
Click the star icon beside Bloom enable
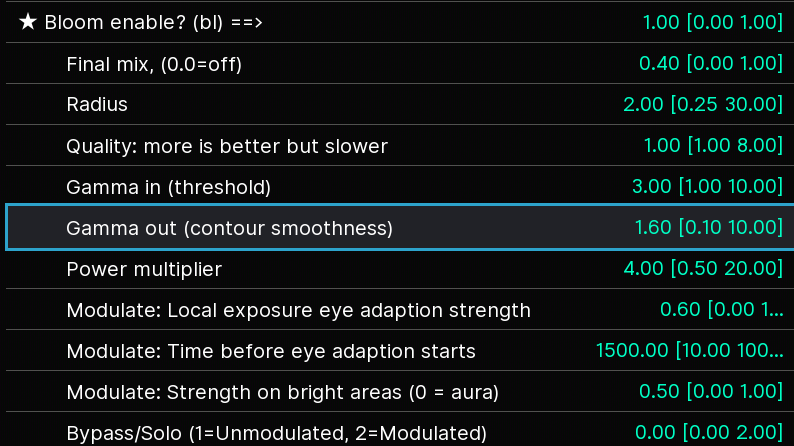(28, 22)
